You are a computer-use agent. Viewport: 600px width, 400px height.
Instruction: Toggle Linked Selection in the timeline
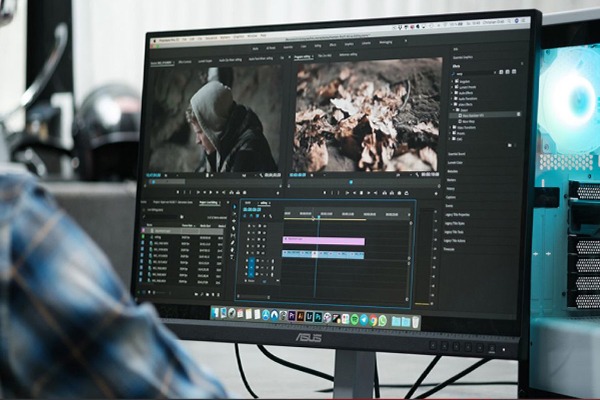[257, 216]
